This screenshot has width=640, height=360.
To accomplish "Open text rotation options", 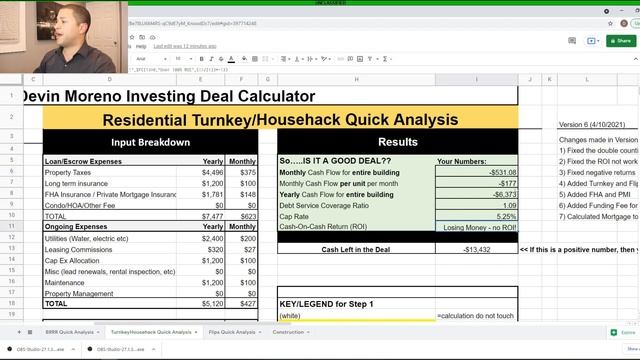I will coord(325,59).
